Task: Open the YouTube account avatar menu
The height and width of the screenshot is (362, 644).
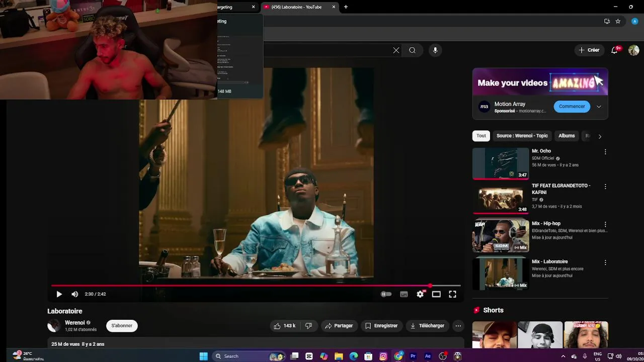Action: point(633,50)
